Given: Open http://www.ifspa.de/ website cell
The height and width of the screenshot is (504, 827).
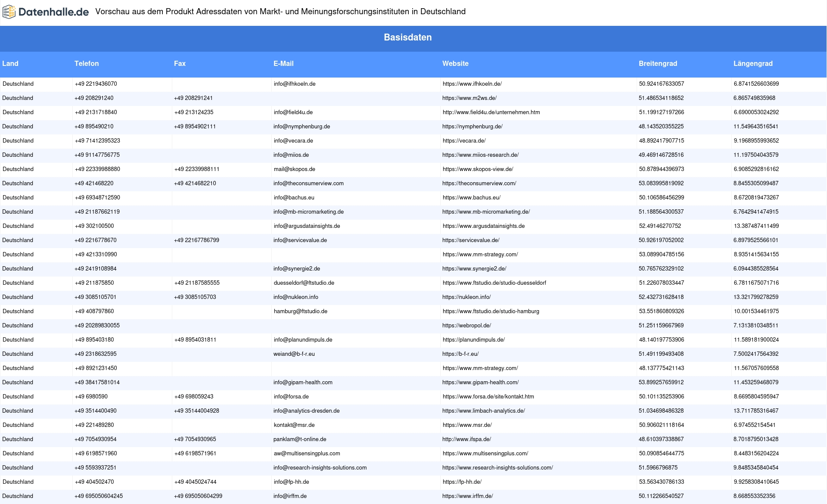Looking at the screenshot, I should coord(466,439).
